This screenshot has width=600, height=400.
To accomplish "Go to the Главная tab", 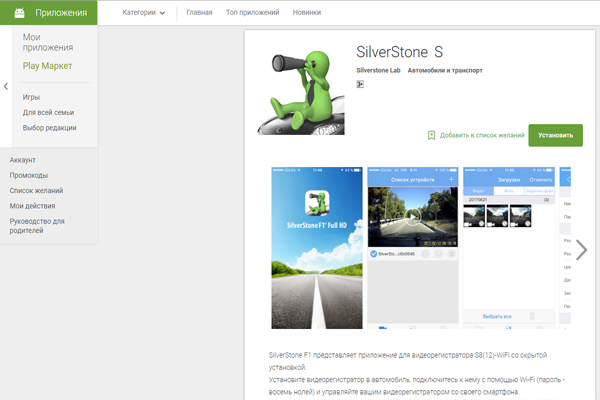I will (x=199, y=13).
